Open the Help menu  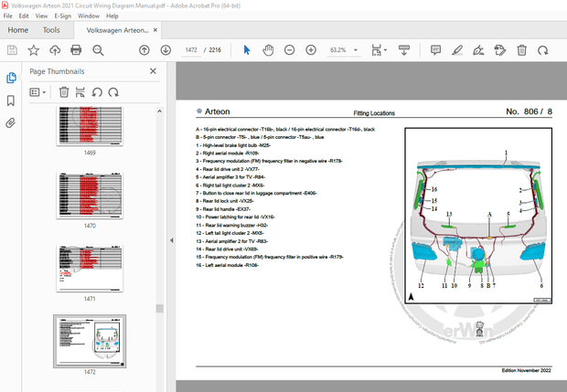click(x=112, y=16)
